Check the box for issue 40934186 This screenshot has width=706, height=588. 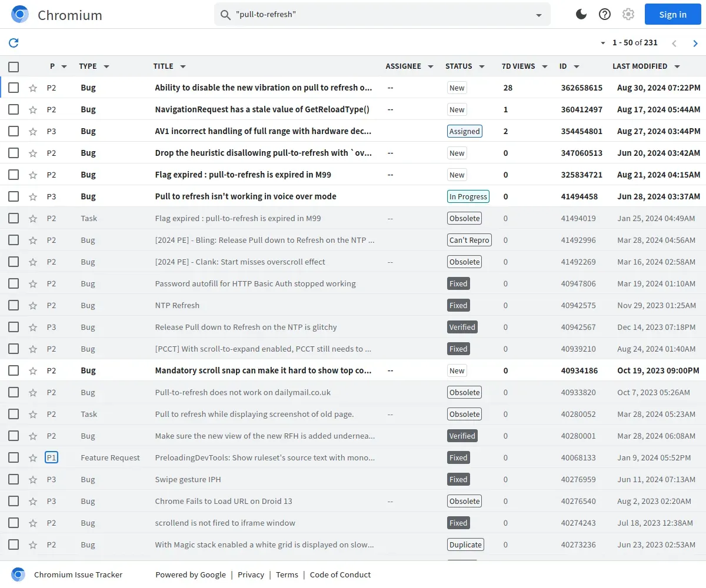coord(14,370)
